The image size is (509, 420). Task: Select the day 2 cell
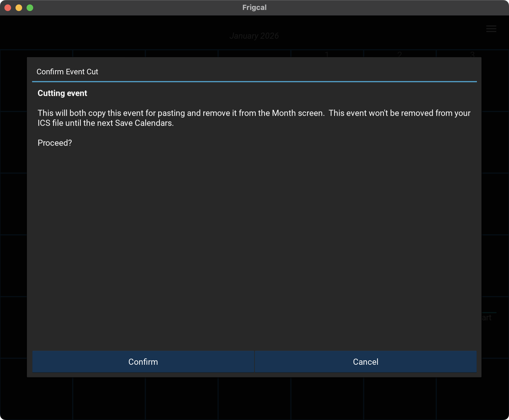click(399, 54)
